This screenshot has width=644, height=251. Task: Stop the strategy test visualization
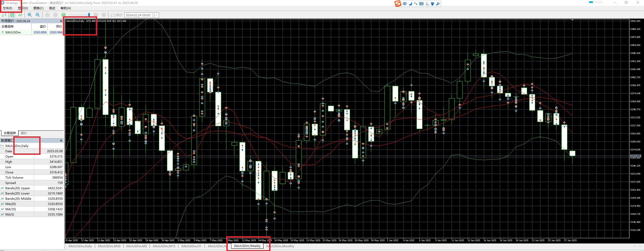point(56,15)
